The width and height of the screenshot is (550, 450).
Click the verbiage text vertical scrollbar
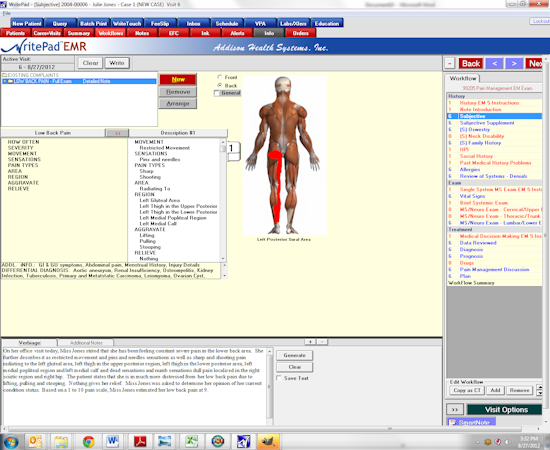(269, 386)
